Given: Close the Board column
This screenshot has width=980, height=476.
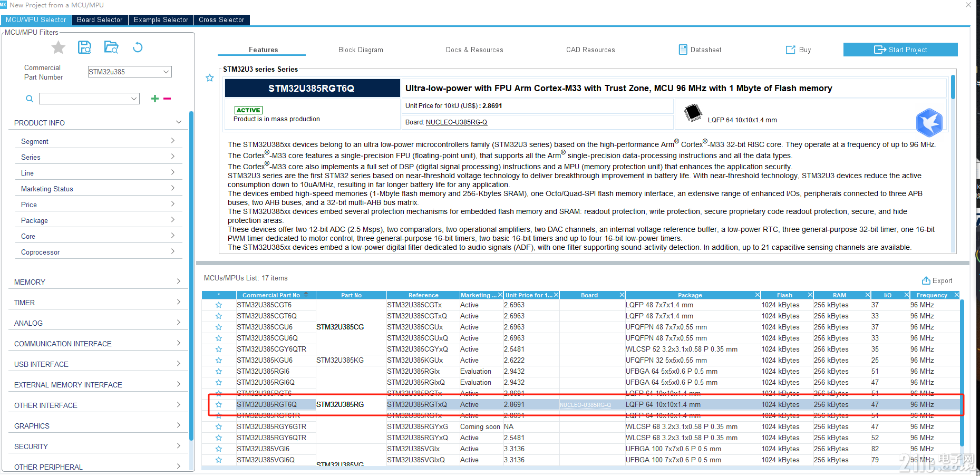Looking at the screenshot, I should [622, 295].
